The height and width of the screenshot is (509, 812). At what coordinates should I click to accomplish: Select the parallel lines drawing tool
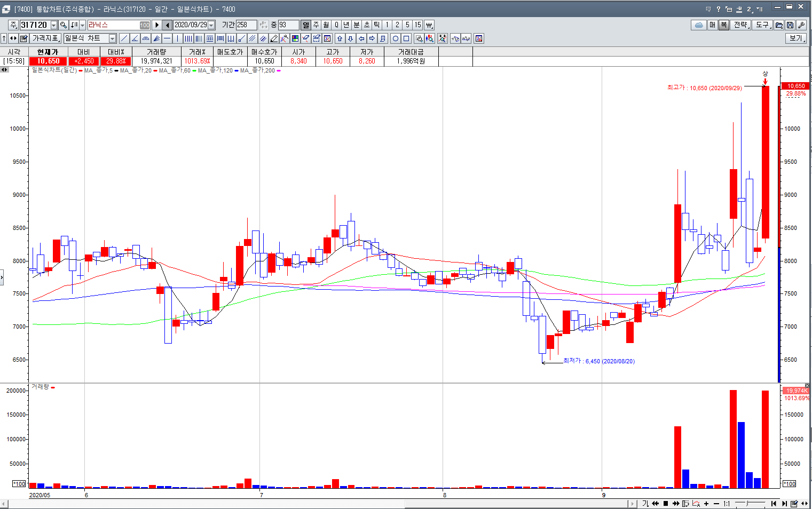pos(253,38)
